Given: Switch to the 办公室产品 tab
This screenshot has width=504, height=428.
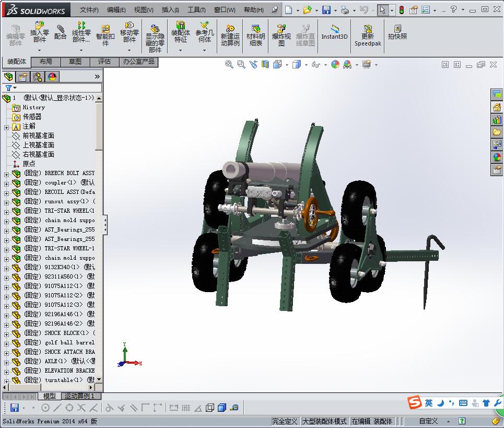Looking at the screenshot, I should coord(138,62).
